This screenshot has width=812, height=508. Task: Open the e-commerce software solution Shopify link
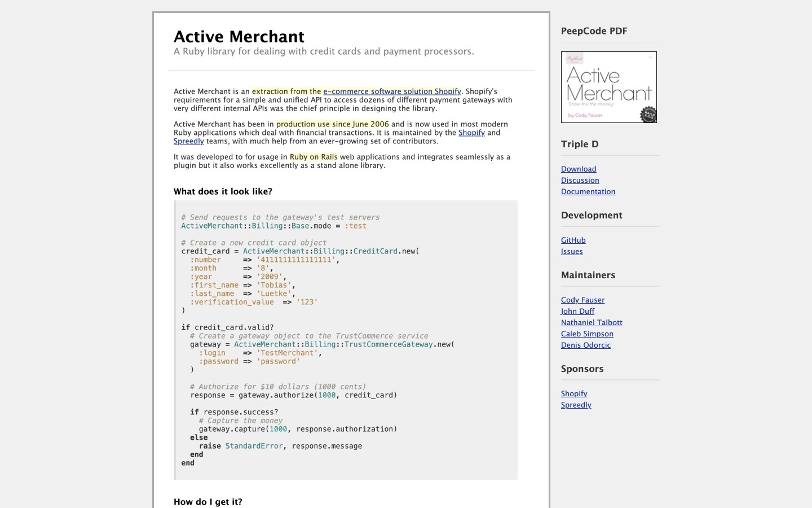click(392, 91)
